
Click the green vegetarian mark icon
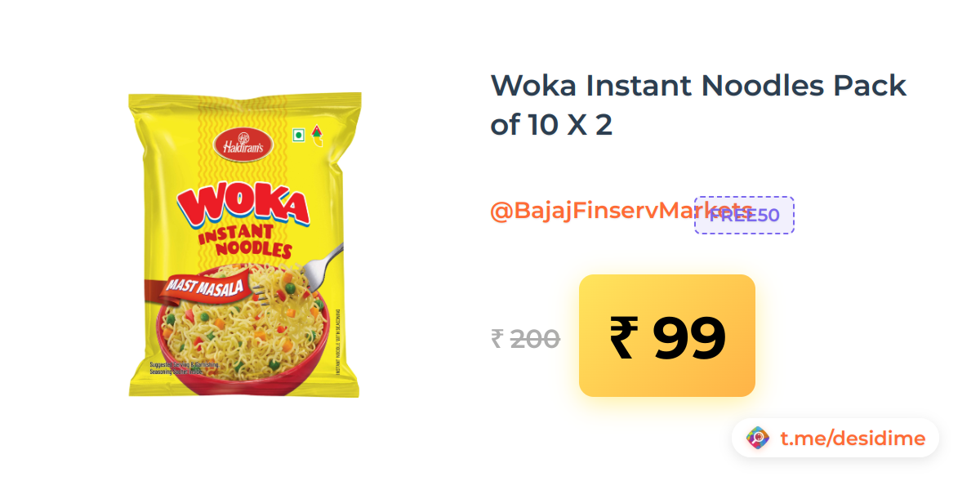point(299,136)
